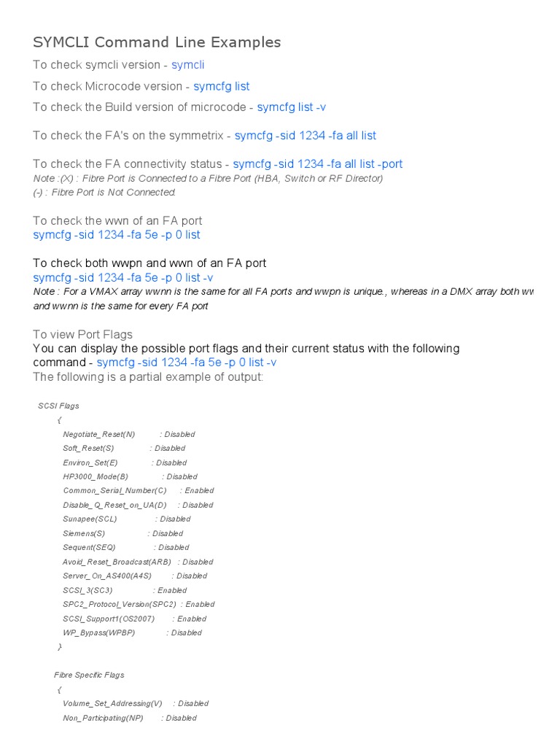The height and width of the screenshot is (747, 560).
Task: Click 'Fibre Specific Flags' section label
Action: (89, 675)
